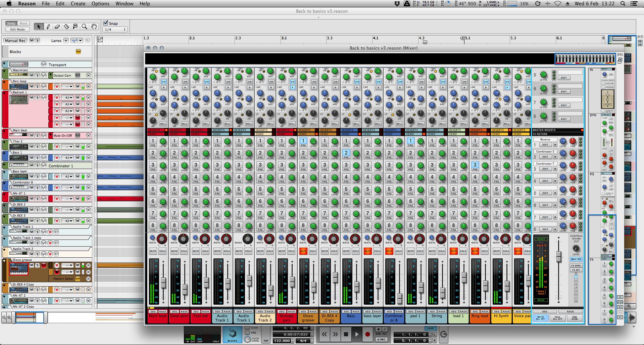Open the Help menu
The width and height of the screenshot is (644, 345).
click(x=145, y=4)
